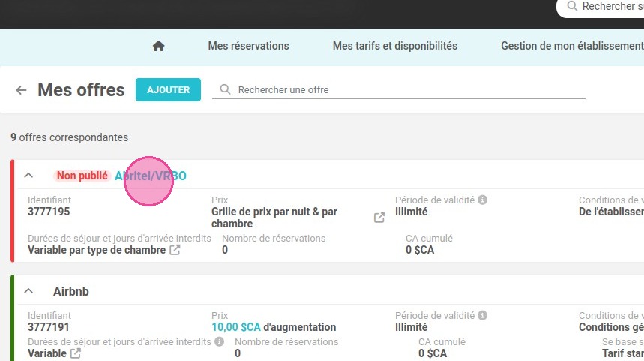
Task: Click the AJOUTER button
Action: click(169, 89)
